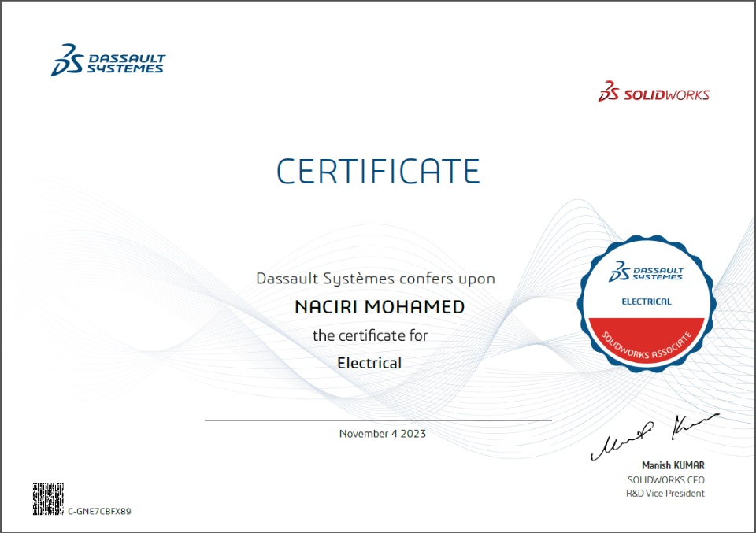The image size is (756, 533).
Task: Click the SOLIDWORKS logo at top right
Action: pyautogui.click(x=654, y=91)
